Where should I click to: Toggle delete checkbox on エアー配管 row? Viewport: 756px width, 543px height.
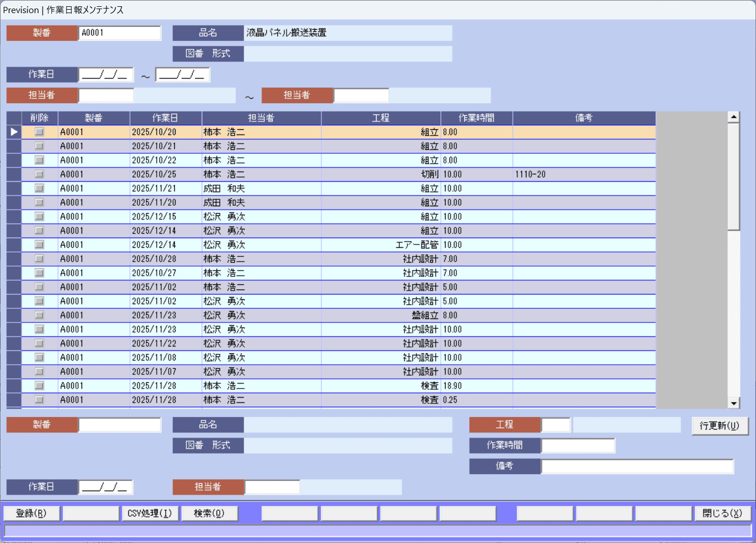tap(39, 245)
